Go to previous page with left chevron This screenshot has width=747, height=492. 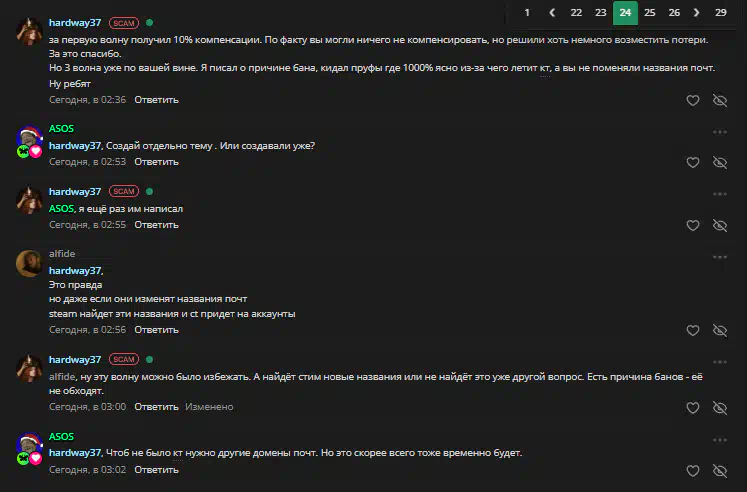[552, 13]
